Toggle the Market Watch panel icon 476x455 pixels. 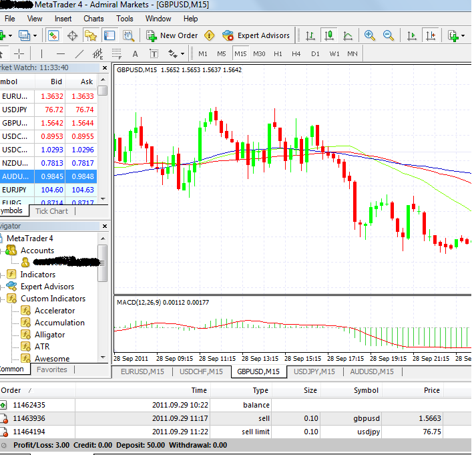[x=53, y=35]
